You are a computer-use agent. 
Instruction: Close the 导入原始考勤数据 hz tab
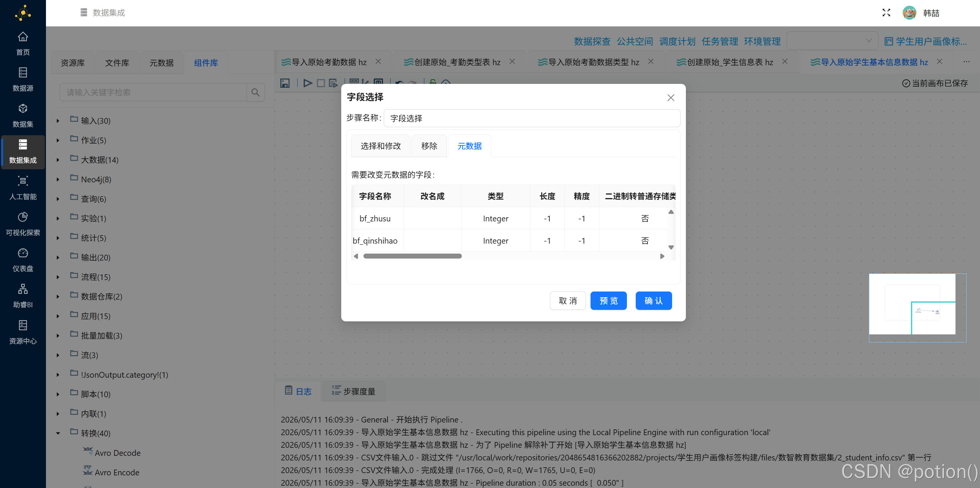coord(378,61)
